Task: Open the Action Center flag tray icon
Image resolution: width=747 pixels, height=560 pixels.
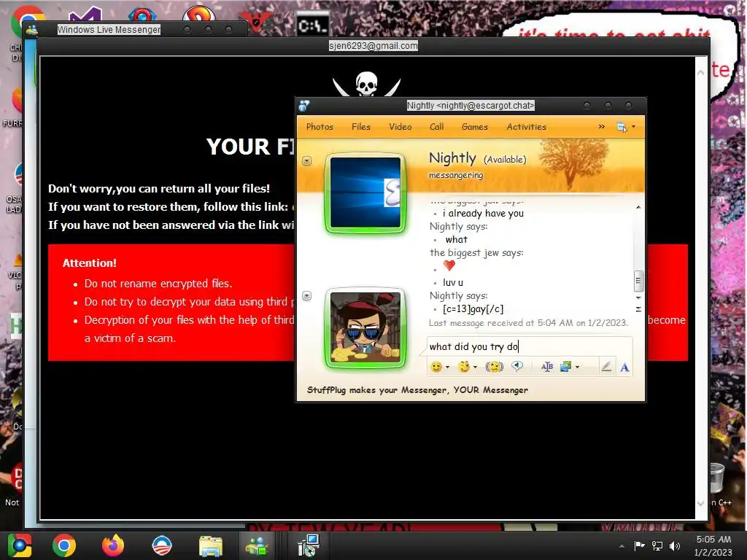Action: click(639, 545)
